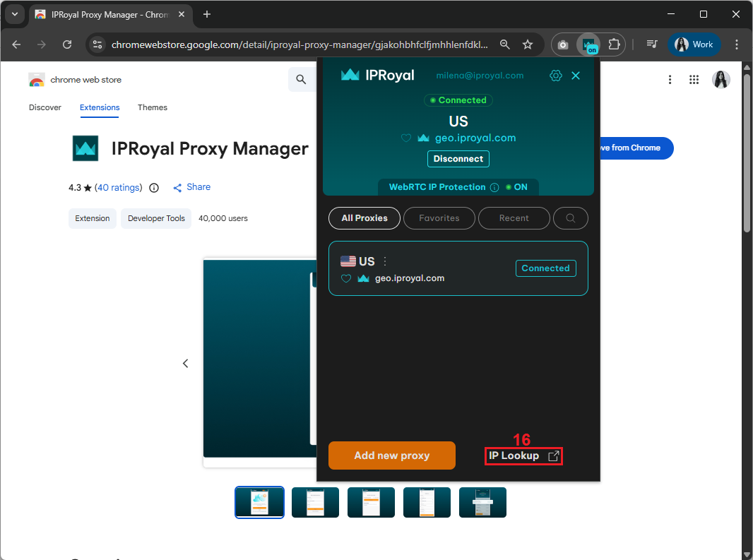753x560 pixels.
Task: Open proxy search magnifier button
Action: [x=571, y=218]
